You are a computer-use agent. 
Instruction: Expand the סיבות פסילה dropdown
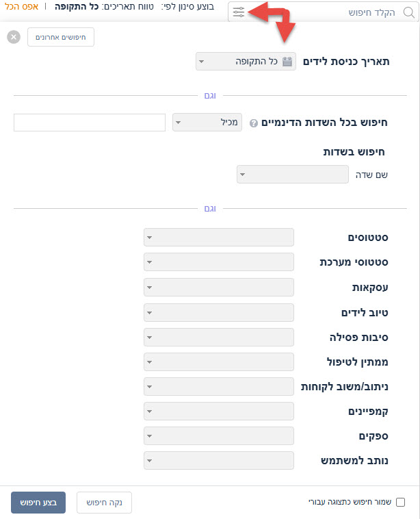[x=219, y=337]
